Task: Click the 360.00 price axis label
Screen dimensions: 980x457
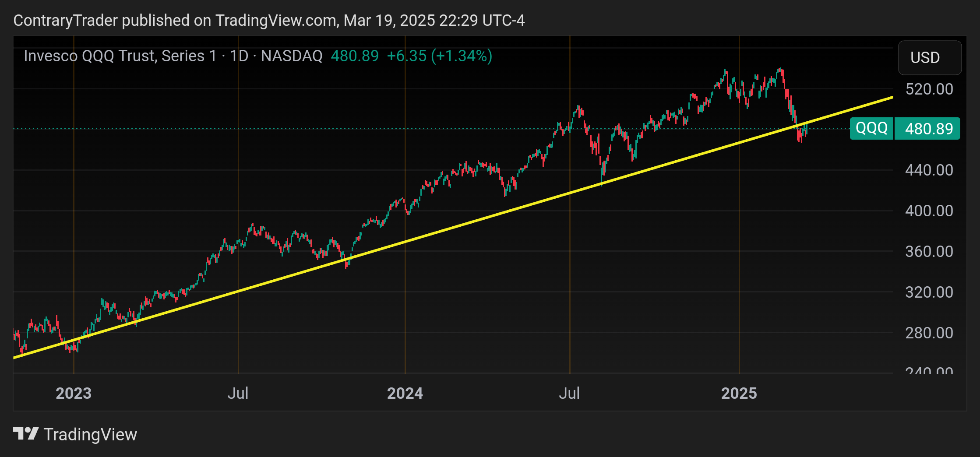Action: [929, 251]
